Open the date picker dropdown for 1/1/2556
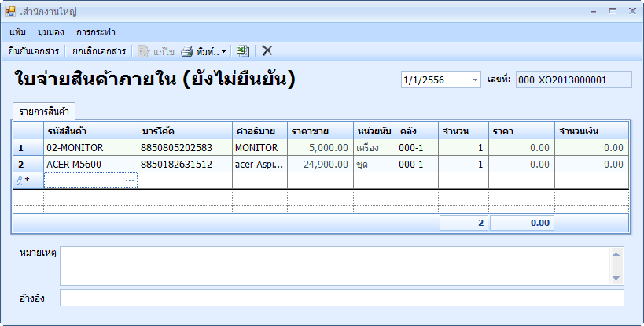This screenshot has width=644, height=326. 475,80
